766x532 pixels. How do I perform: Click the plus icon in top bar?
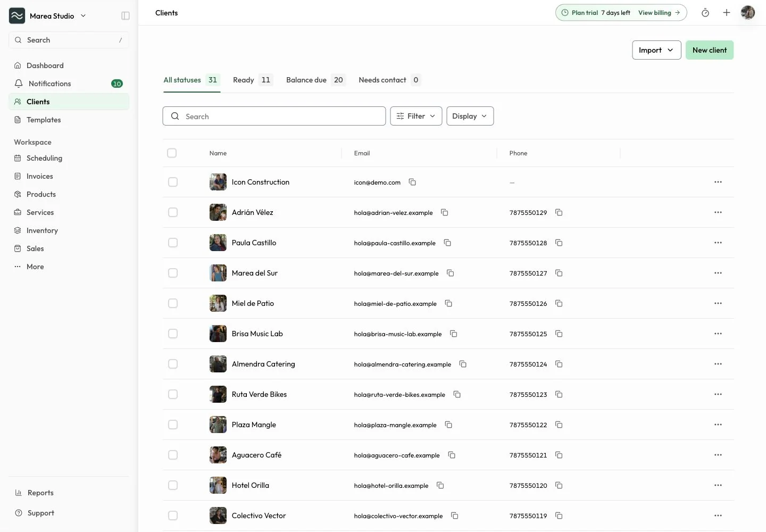pyautogui.click(x=727, y=13)
